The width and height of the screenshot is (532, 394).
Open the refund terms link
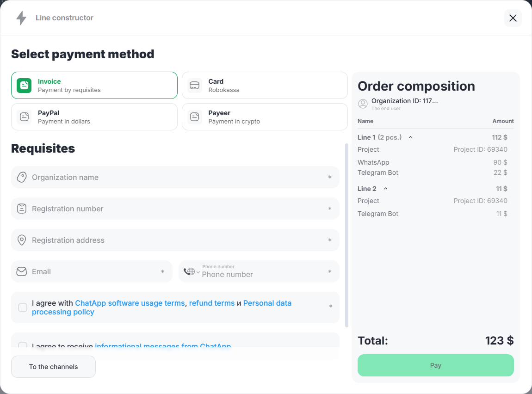(211, 303)
